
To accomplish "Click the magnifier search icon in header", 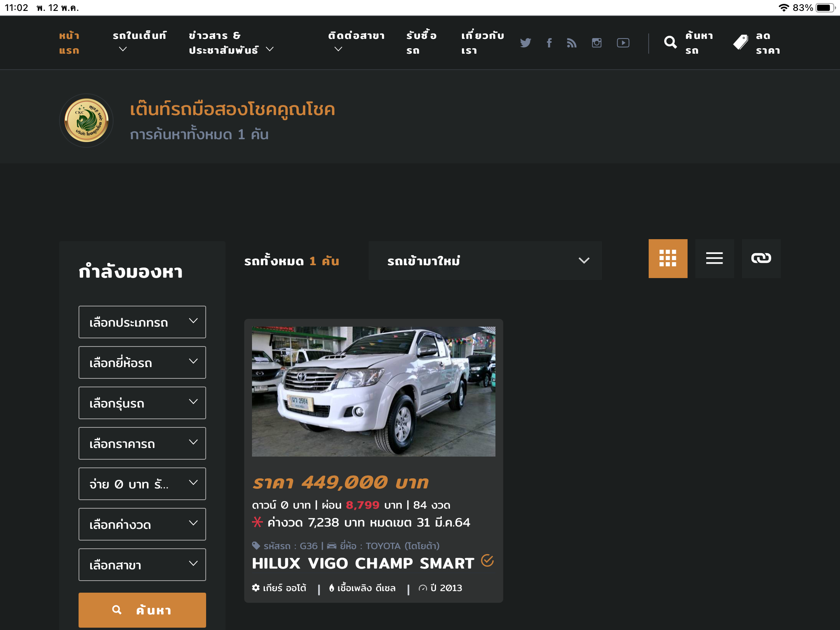I will 670,42.
